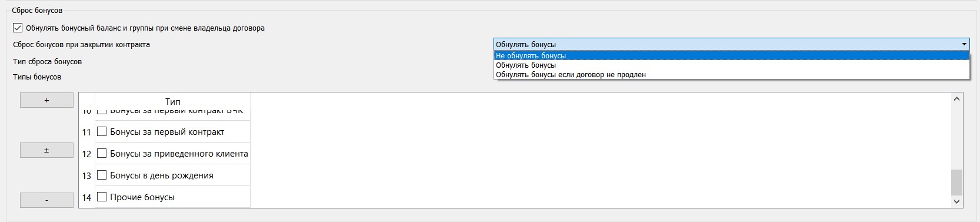Click the 'Типы бонусов' label

37,77
